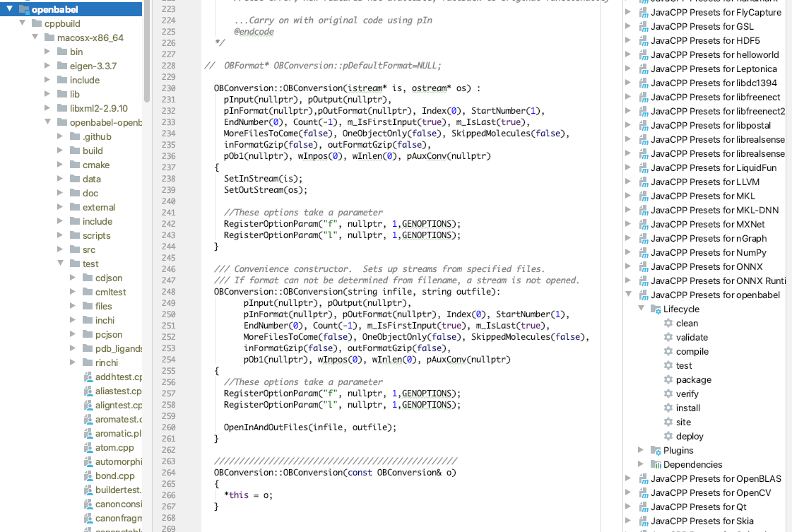
Task: Click Maven module icon for JavaCPP Presets for OpenCV
Action: click(x=644, y=493)
